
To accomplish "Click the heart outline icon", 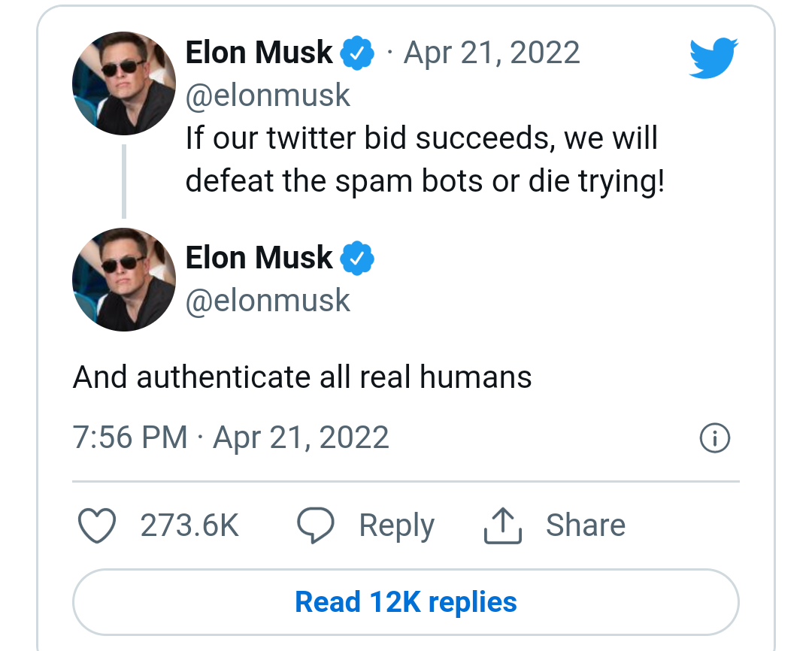I will 98,525.
